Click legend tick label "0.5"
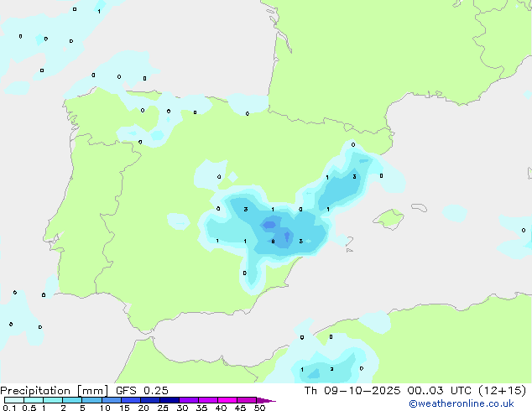This screenshot has height=411, width=532. tap(29, 408)
